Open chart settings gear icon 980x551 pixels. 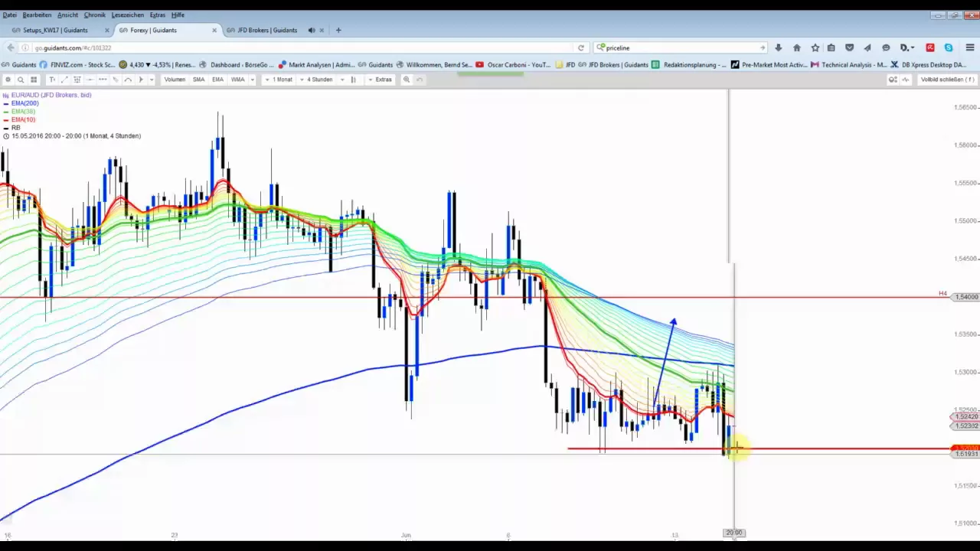click(x=8, y=80)
